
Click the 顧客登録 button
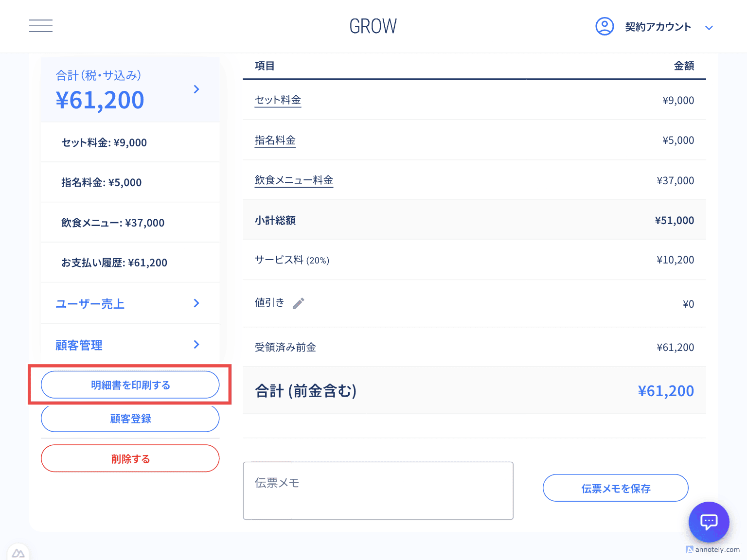point(130,418)
